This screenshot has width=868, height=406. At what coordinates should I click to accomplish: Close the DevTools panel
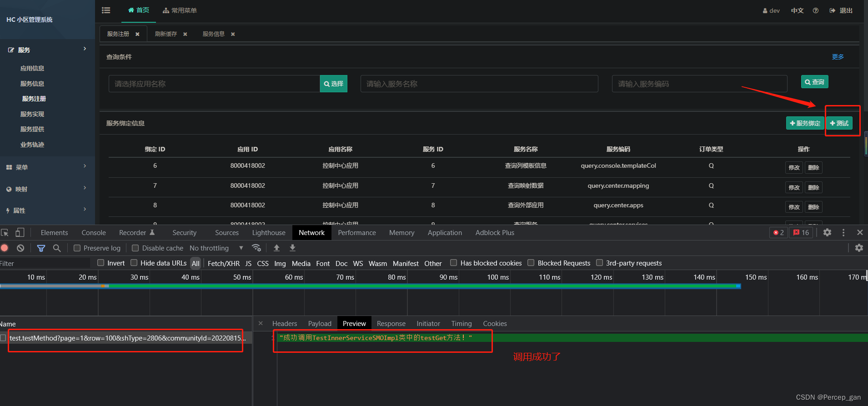860,232
